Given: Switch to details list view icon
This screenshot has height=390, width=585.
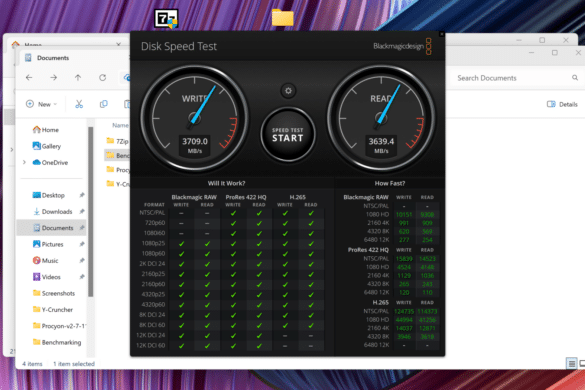Looking at the screenshot, I should 571,363.
